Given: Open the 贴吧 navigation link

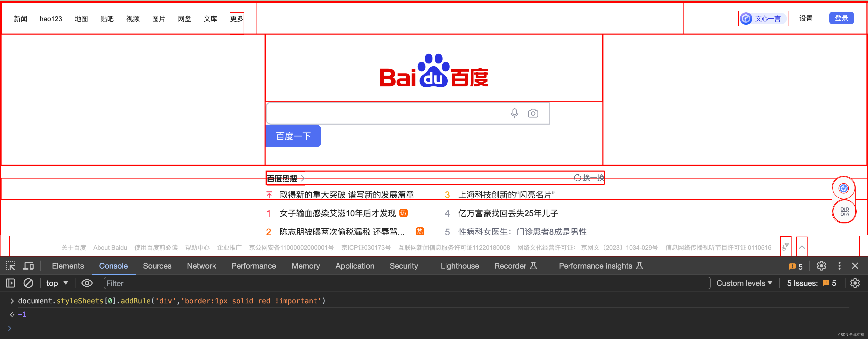Looking at the screenshot, I should point(107,19).
